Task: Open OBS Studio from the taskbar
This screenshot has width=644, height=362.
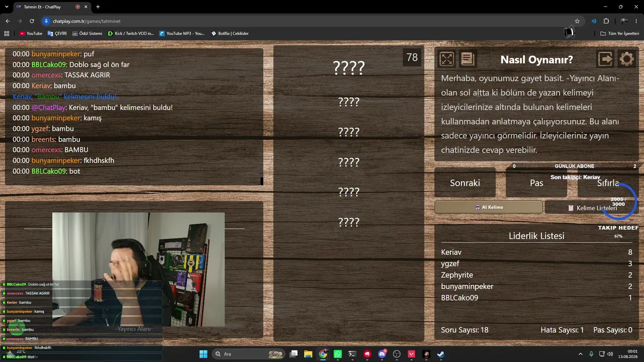Action: pos(396,354)
